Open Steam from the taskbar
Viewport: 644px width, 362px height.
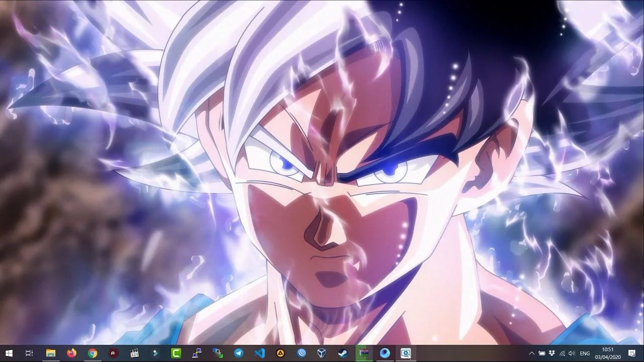(x=343, y=353)
